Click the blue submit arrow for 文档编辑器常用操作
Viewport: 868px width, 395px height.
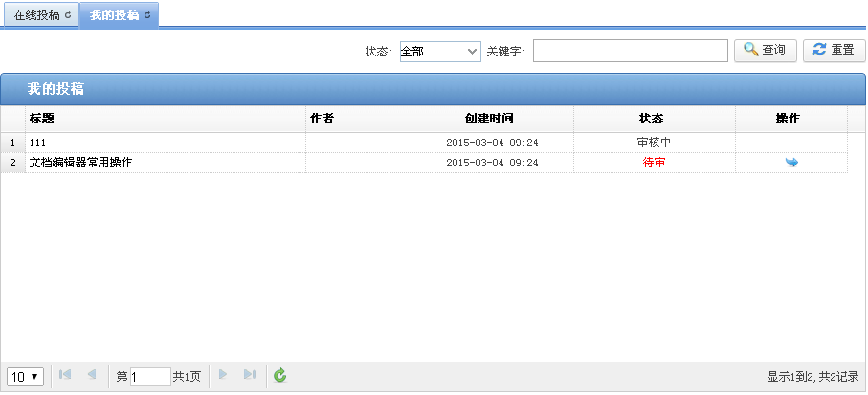(791, 163)
